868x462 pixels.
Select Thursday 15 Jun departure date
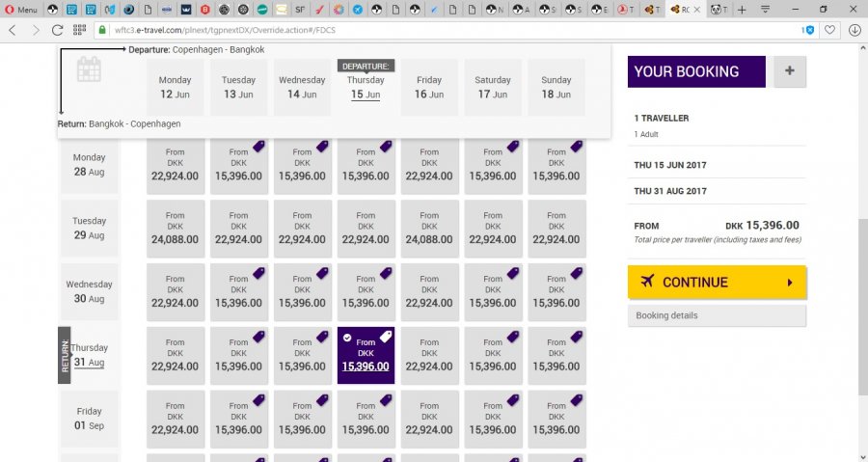coord(366,88)
